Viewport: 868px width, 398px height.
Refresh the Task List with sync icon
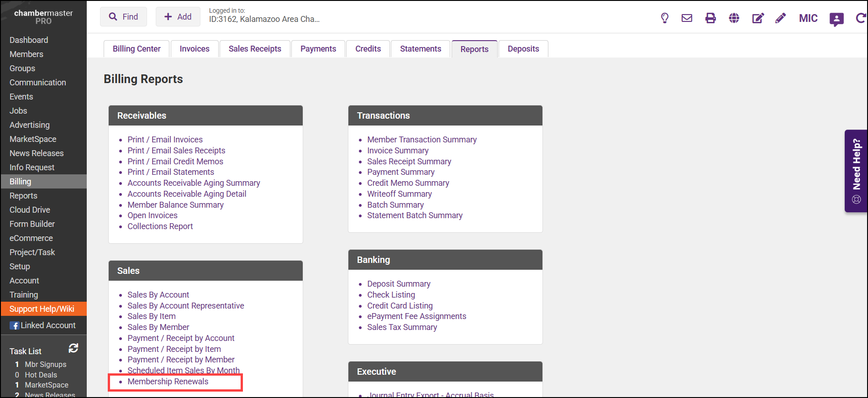pyautogui.click(x=73, y=348)
